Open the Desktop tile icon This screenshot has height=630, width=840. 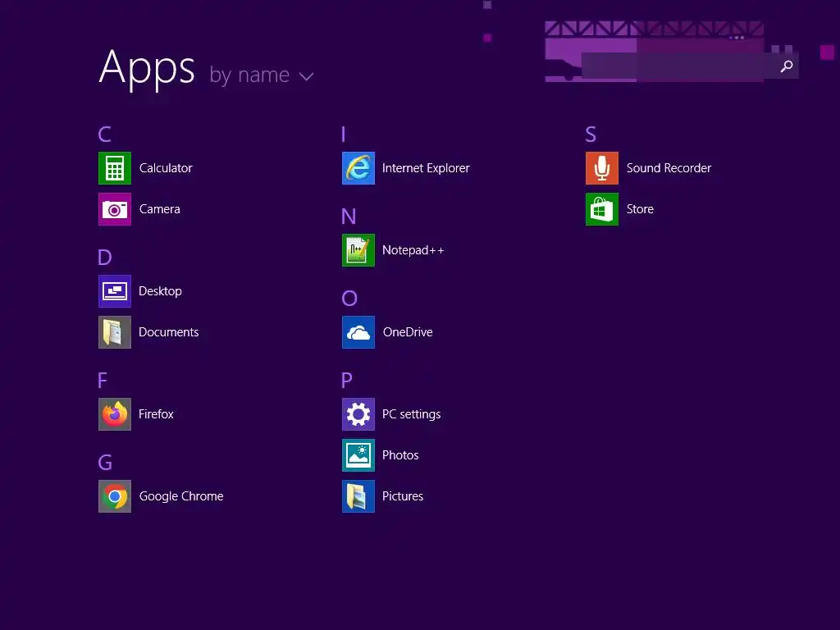[x=115, y=291]
